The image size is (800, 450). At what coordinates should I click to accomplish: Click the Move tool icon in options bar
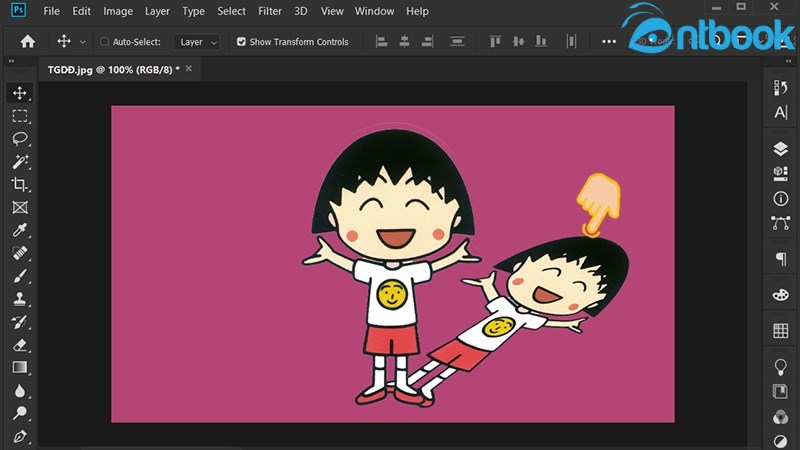point(64,41)
